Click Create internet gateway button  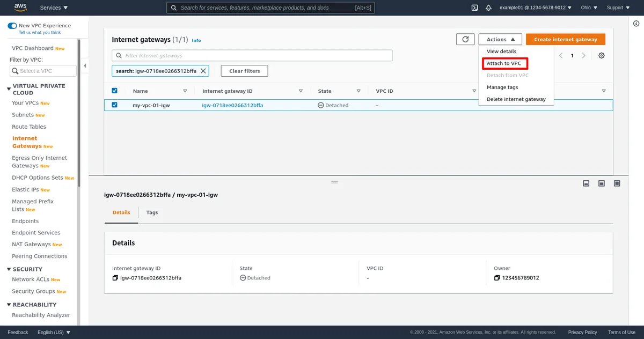565,39
